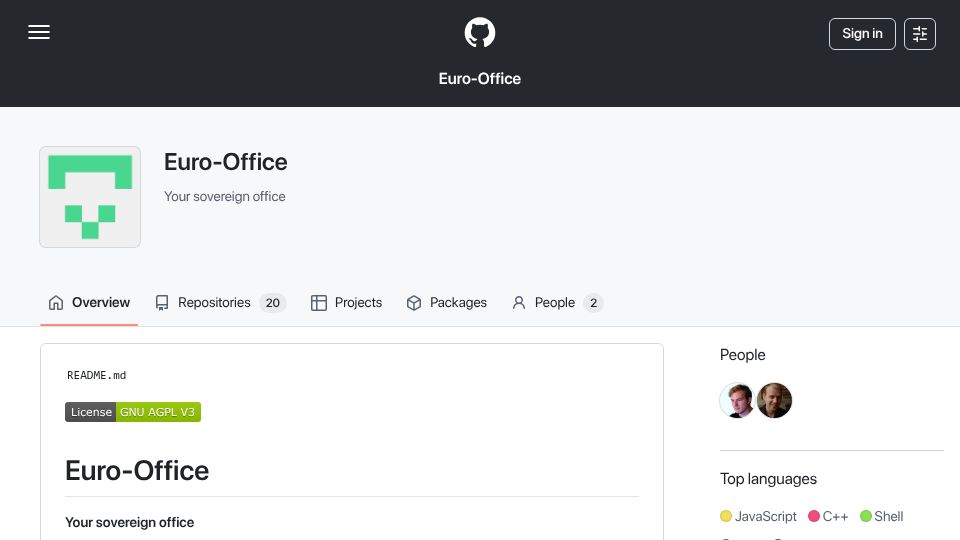Click the Top languages heading
This screenshot has height=540, width=960.
tap(768, 479)
